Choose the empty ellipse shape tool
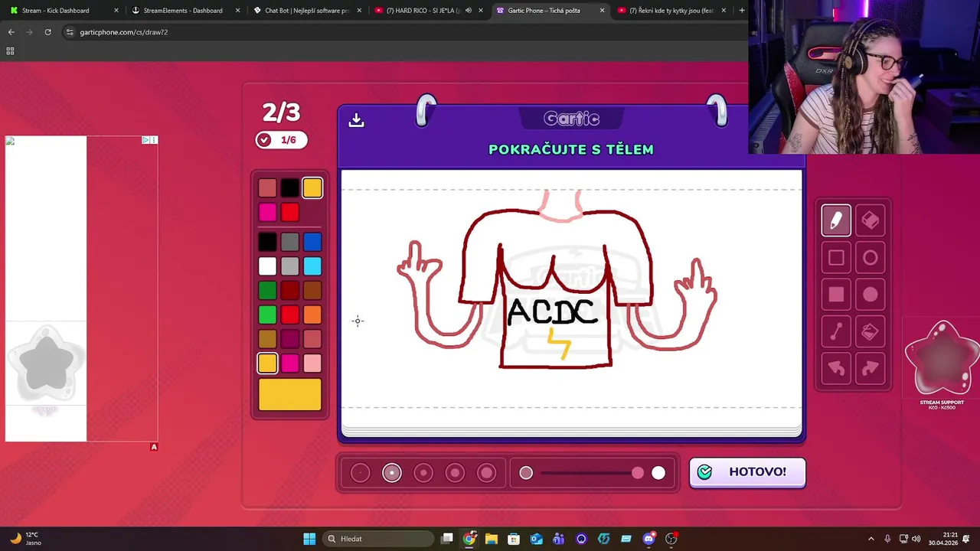Image resolution: width=980 pixels, height=551 pixels. tap(871, 258)
